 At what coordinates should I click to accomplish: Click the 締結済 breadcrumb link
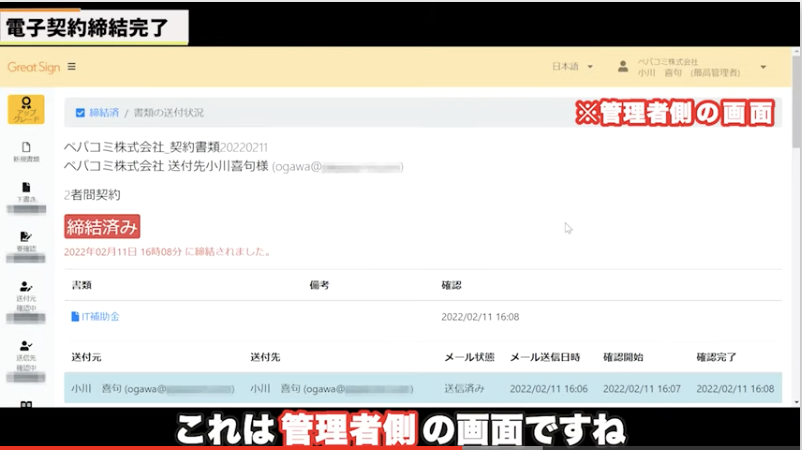tap(104, 113)
